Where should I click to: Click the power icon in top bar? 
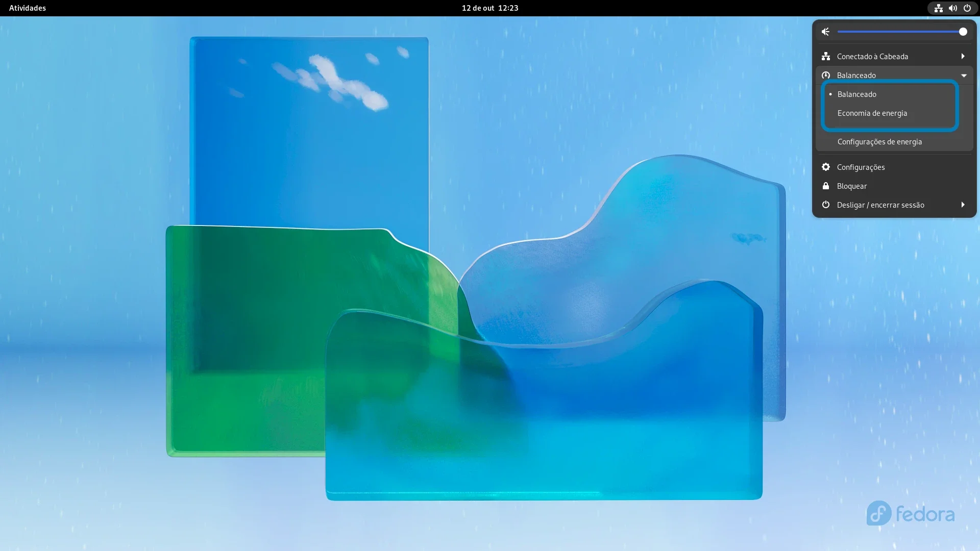click(967, 8)
